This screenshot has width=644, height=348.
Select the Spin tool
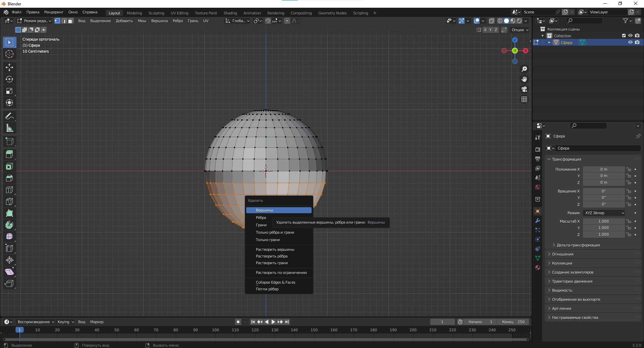9,225
